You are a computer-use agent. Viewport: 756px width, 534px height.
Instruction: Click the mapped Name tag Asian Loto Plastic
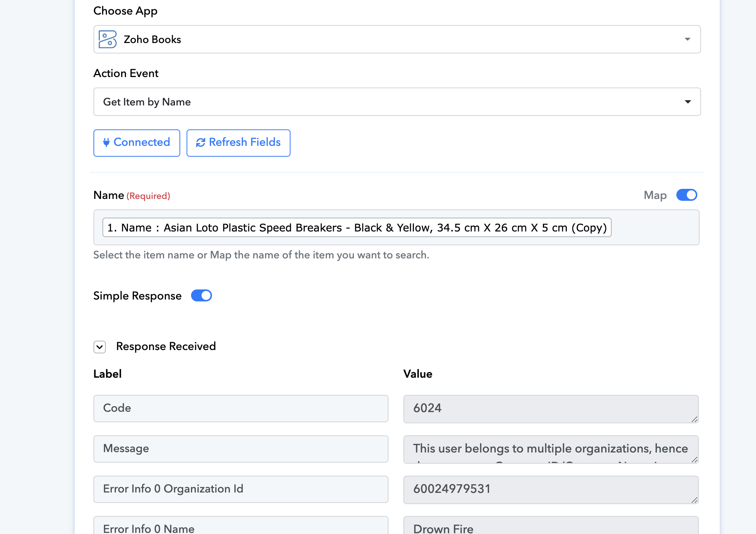[357, 227]
